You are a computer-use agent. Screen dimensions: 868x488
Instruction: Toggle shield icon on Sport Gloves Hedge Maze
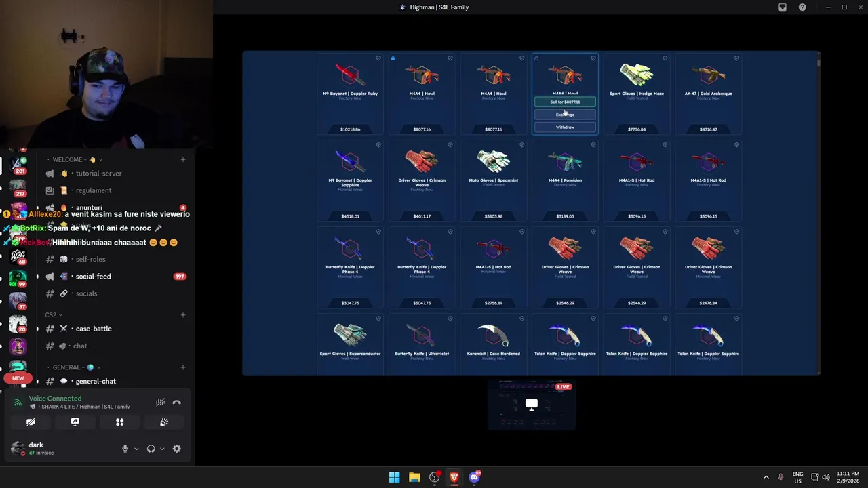665,58
